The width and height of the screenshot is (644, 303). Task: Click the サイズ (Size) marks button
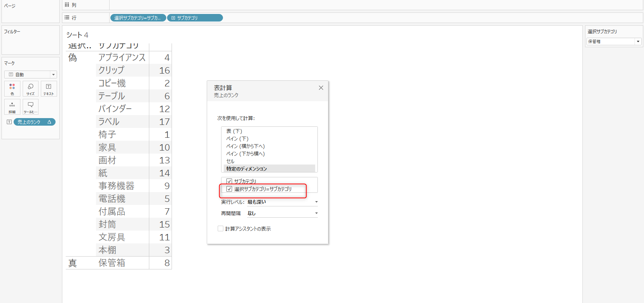pyautogui.click(x=31, y=89)
